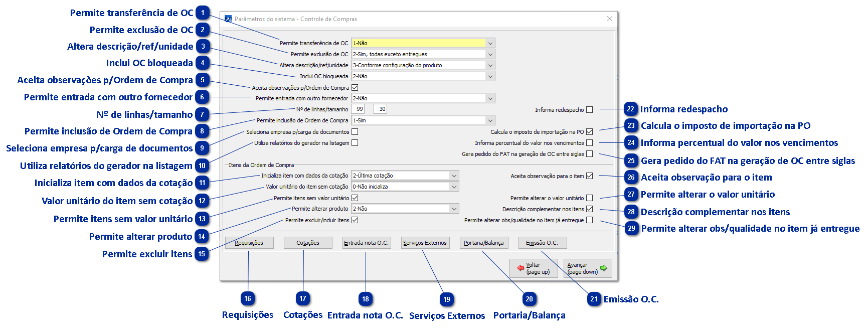Image resolution: width=868 pixels, height=330 pixels.
Task: Open the Cotações settings button
Action: click(308, 243)
